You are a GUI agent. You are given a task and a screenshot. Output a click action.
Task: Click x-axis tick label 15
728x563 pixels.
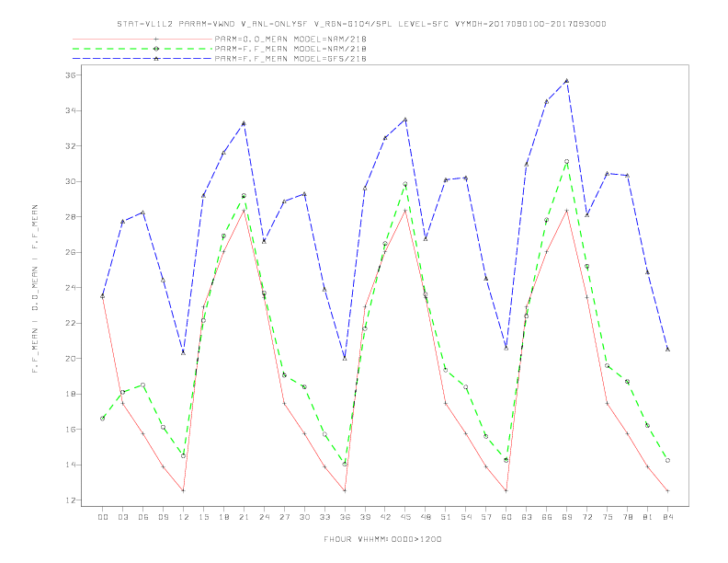203,517
